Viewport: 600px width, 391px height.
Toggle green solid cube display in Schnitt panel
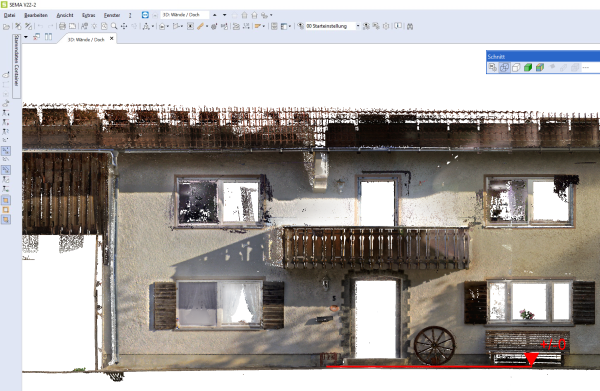coord(528,68)
